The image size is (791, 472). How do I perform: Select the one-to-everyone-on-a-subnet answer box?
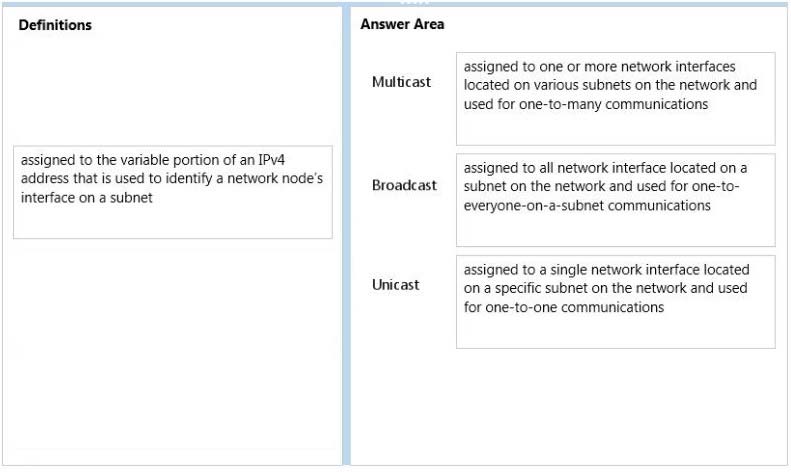pyautogui.click(x=615, y=200)
